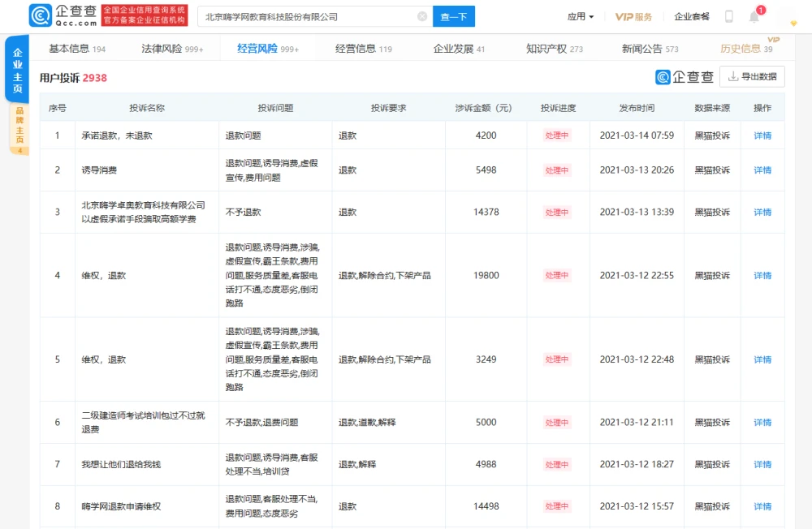Click 不予退款,退费问题 issue cell
Image resolution: width=812 pixels, height=529 pixels.
(x=261, y=423)
